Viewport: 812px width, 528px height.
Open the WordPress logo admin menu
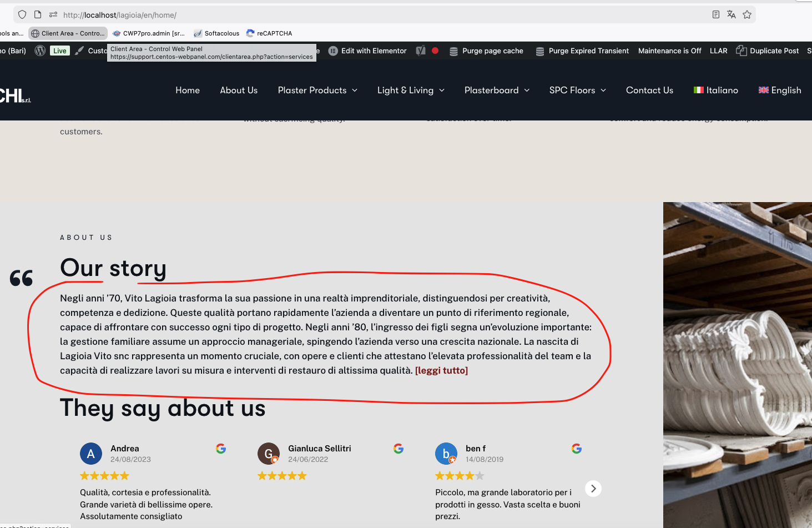(40, 51)
